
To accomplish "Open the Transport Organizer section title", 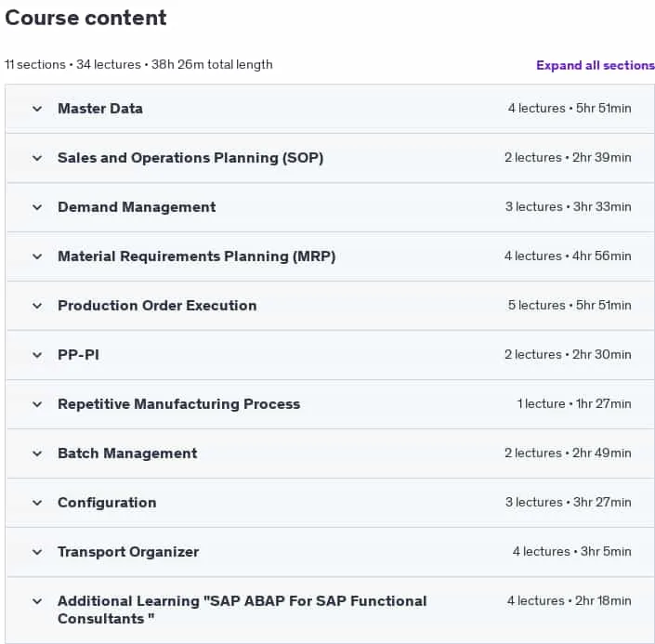I will (x=128, y=552).
